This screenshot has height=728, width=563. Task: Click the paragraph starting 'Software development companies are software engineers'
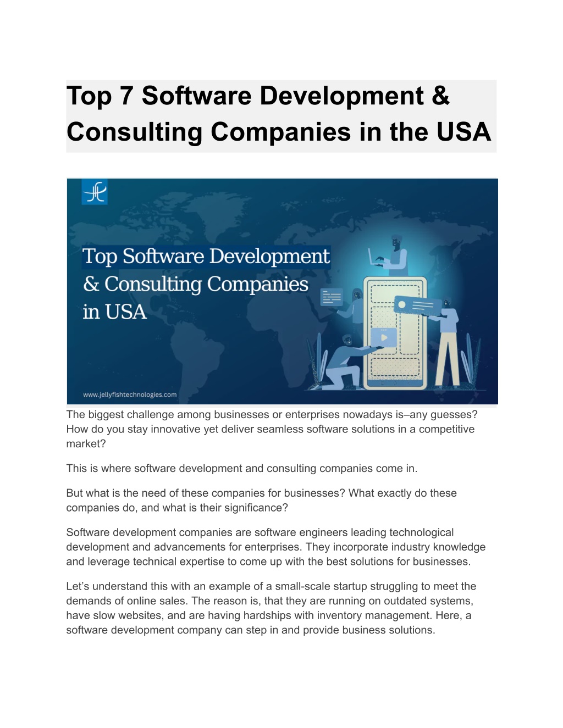tap(276, 547)
